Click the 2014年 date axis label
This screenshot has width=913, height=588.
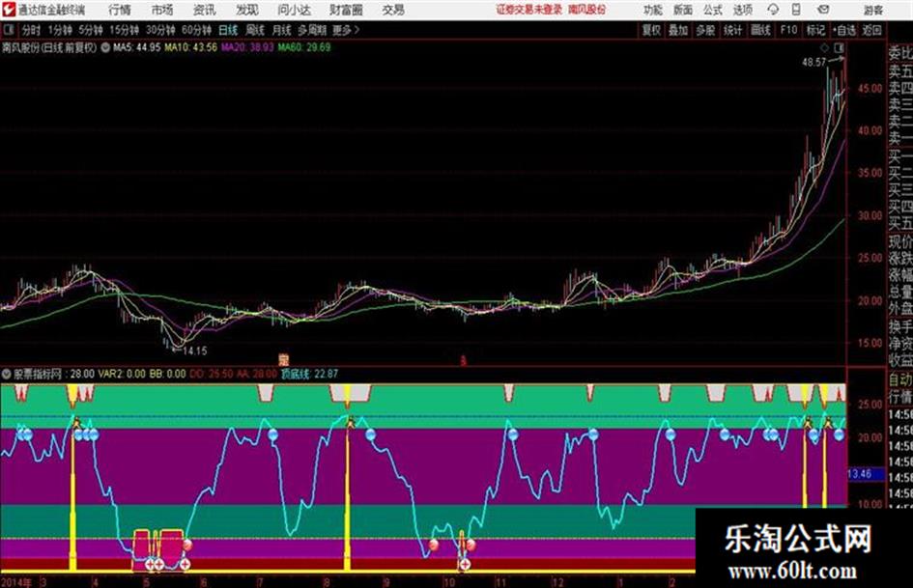pyautogui.click(x=16, y=582)
